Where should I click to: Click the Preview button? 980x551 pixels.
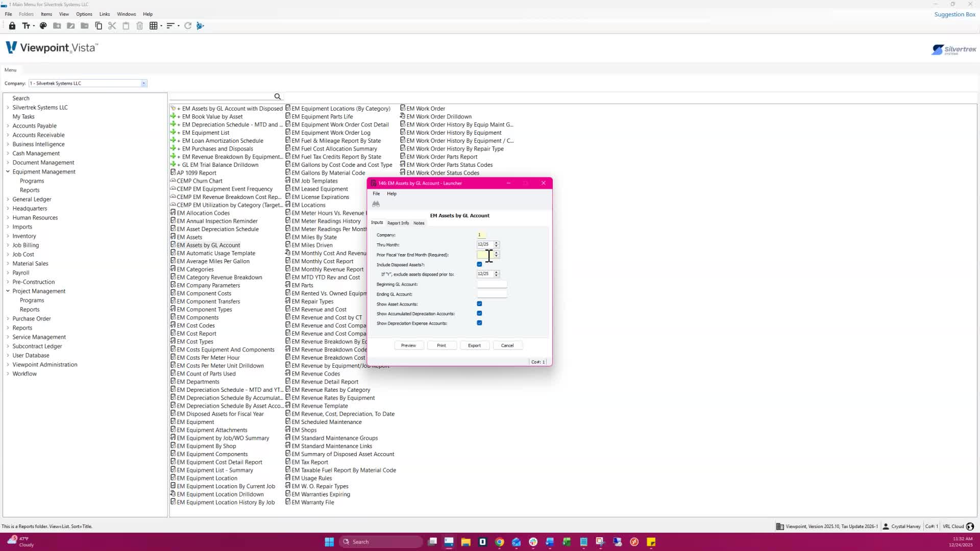point(408,345)
